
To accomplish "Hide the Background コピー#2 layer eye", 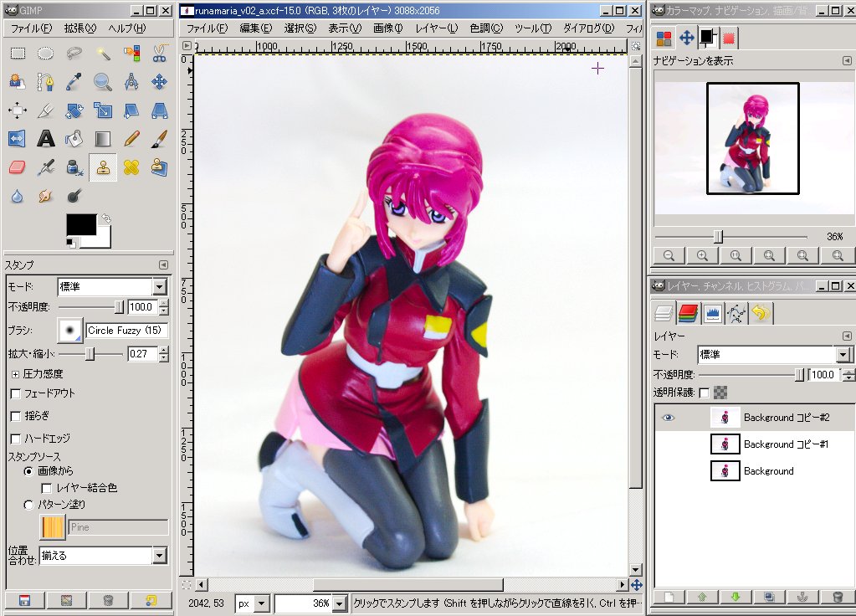I will [669, 418].
